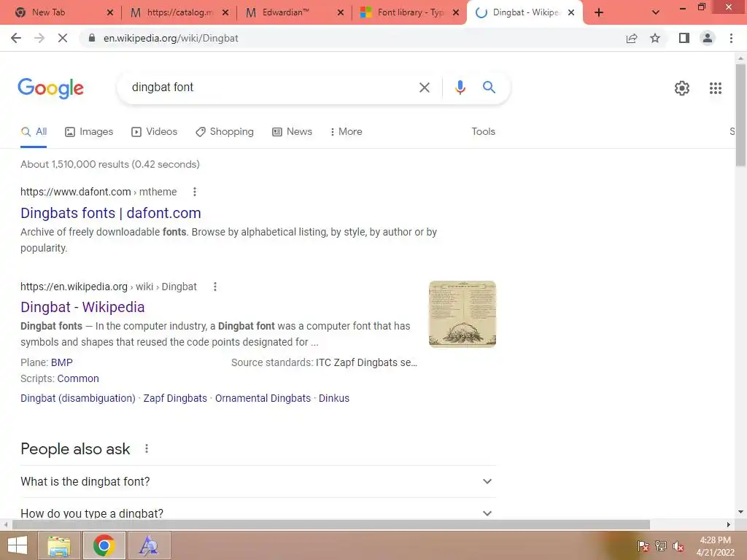Go back to the previous page
The width and height of the screenshot is (747, 560).
pyautogui.click(x=16, y=38)
